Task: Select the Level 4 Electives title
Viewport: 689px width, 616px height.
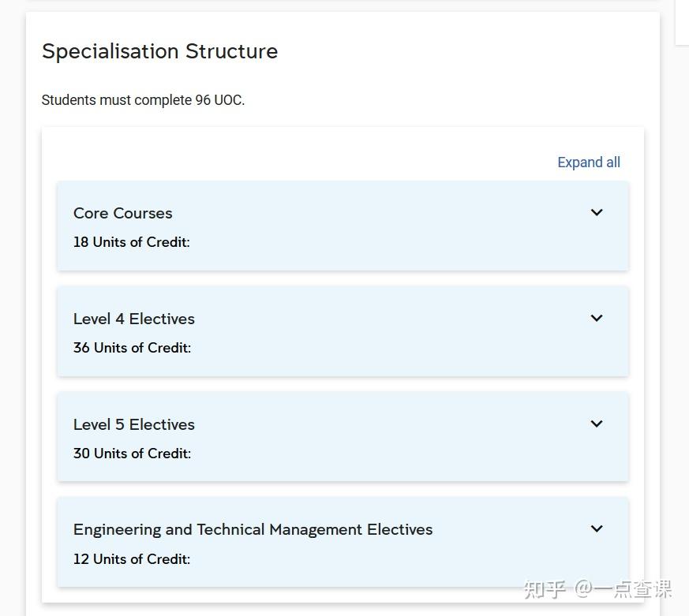Action: pyautogui.click(x=133, y=319)
